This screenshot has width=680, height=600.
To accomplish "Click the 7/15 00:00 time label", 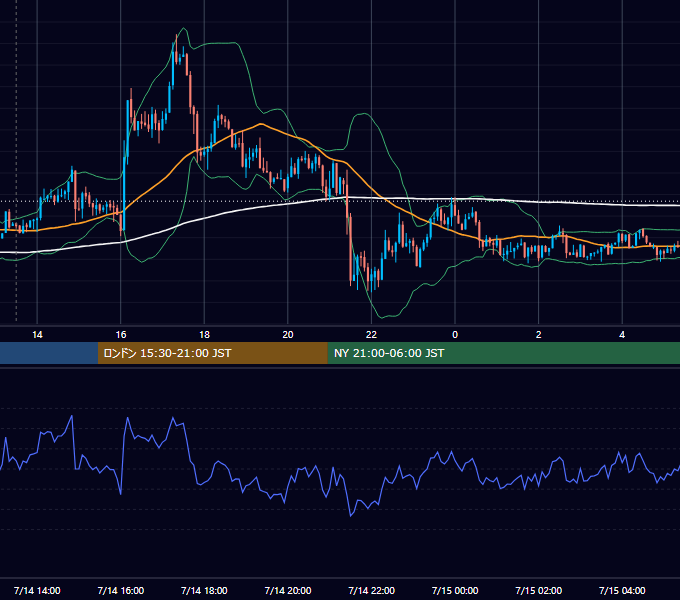I will pyautogui.click(x=455, y=590).
